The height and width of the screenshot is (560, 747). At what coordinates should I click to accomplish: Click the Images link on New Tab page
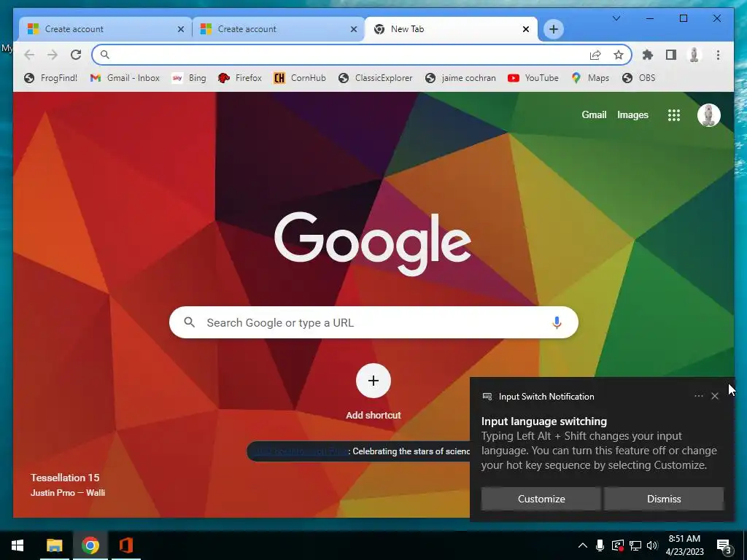(x=632, y=114)
